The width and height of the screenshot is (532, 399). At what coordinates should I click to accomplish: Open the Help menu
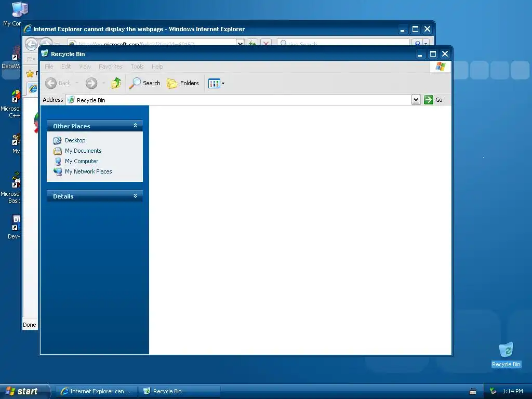click(157, 66)
